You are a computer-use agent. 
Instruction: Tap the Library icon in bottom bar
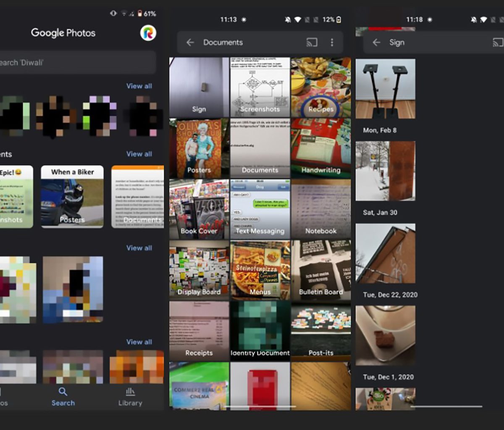(130, 392)
